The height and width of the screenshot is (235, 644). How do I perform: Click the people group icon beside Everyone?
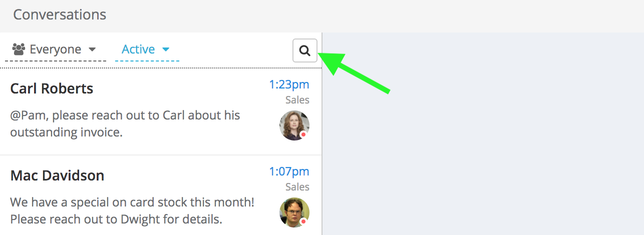click(19, 49)
